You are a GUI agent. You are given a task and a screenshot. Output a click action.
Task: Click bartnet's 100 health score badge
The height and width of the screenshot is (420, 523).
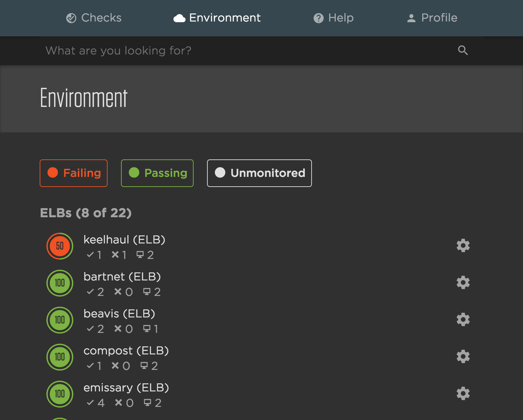point(60,283)
